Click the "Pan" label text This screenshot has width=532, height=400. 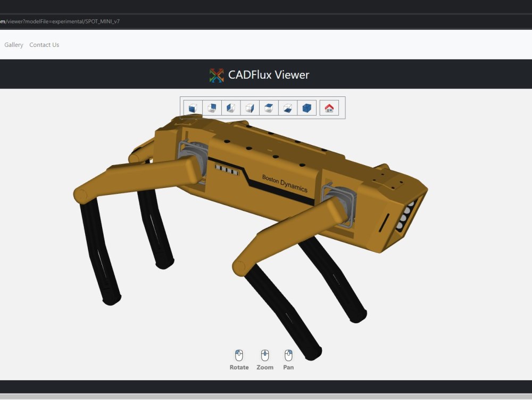(x=288, y=368)
